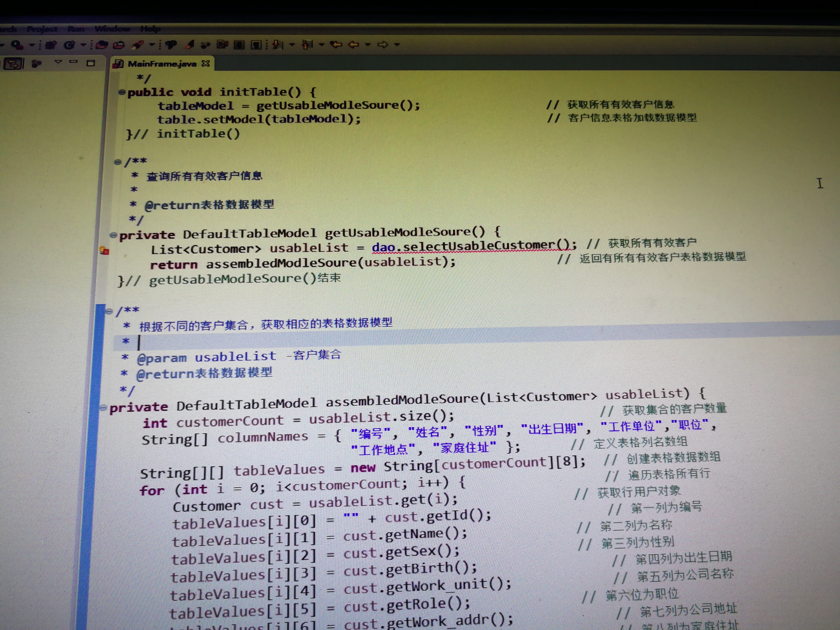Open the Next Annotation dropdown arrow
Viewport: 840px width, 630px height.
point(292,44)
